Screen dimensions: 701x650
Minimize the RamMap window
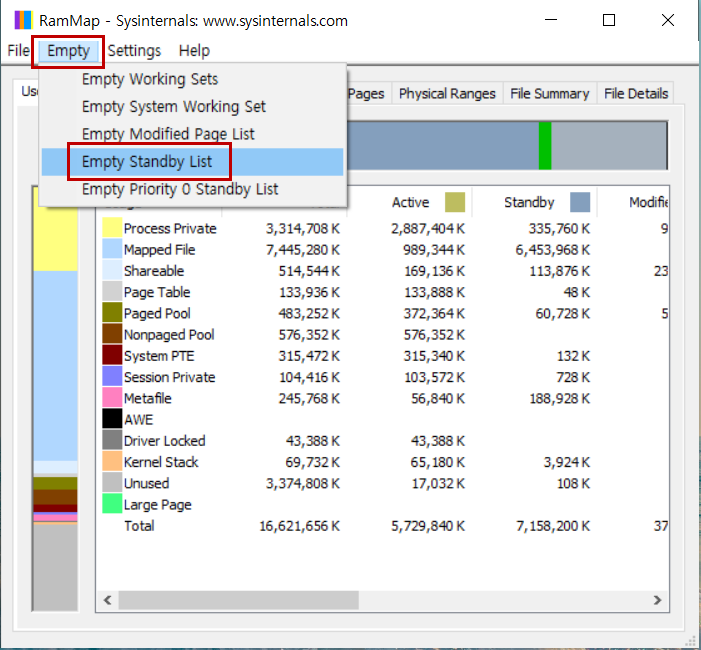click(551, 20)
